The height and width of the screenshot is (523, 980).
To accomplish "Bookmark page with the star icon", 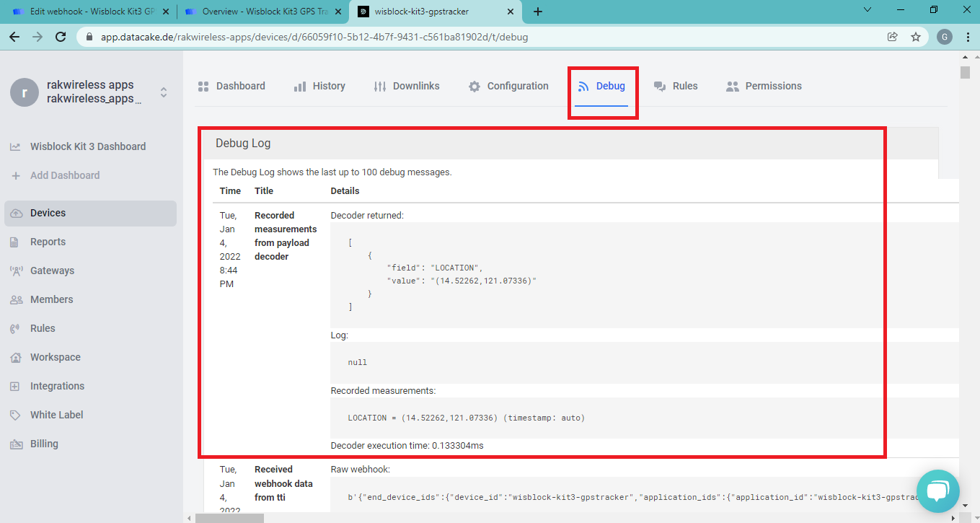I will (916, 37).
